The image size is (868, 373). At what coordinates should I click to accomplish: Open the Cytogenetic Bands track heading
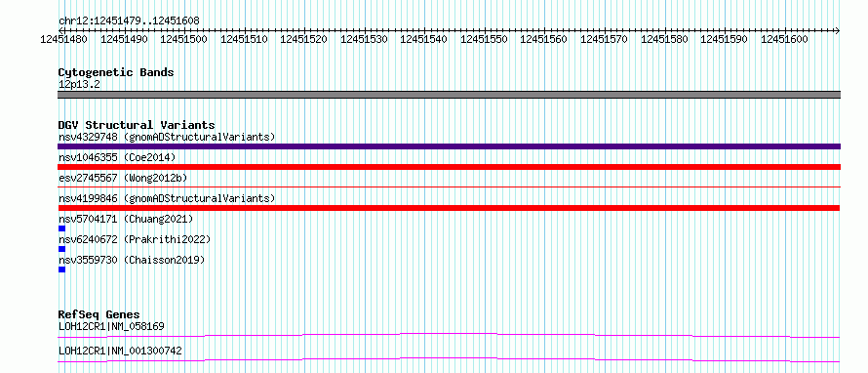tap(116, 72)
